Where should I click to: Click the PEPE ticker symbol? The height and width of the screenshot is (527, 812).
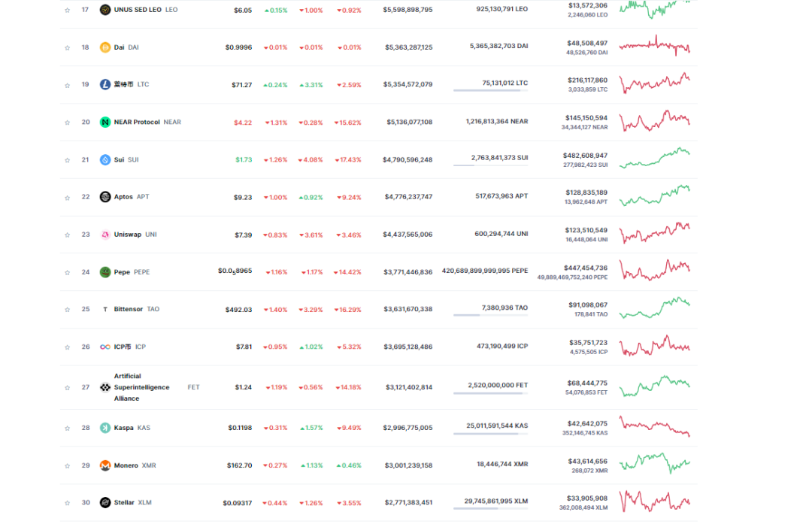pos(142,272)
